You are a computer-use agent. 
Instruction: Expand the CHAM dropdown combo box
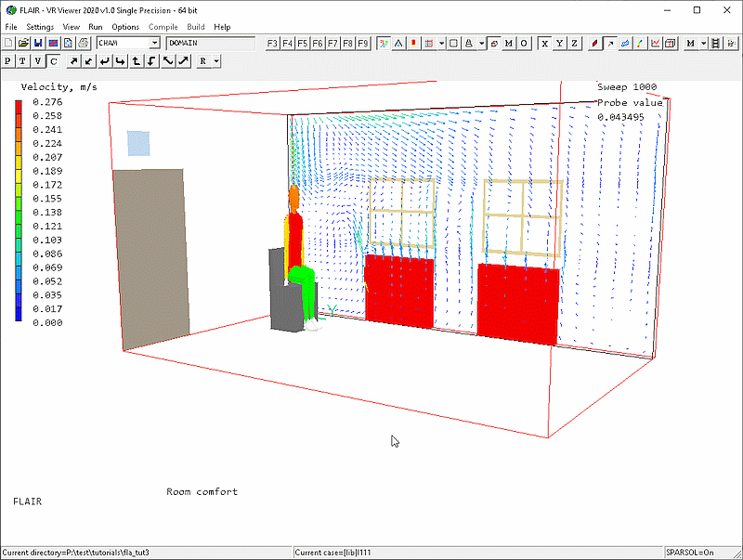click(155, 43)
